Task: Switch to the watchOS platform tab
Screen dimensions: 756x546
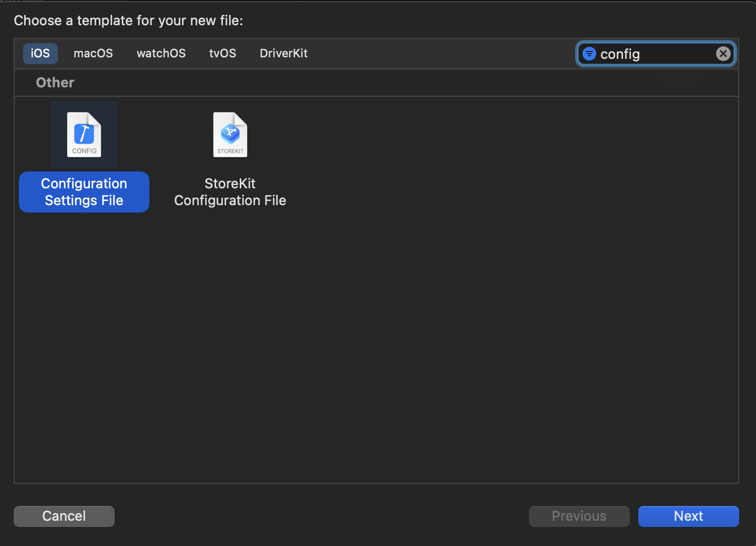Action: 161,54
